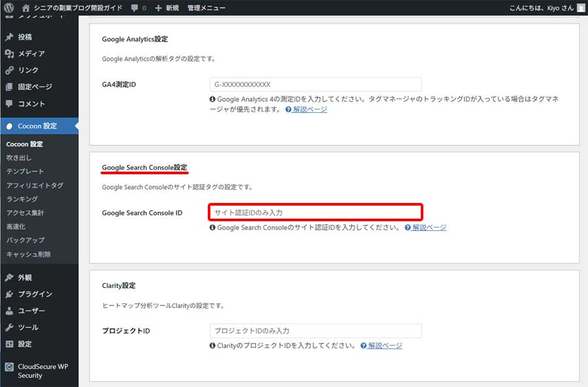The width and height of the screenshot is (588, 387).
Task: Click the リンク chain icon
Action: click(9, 70)
